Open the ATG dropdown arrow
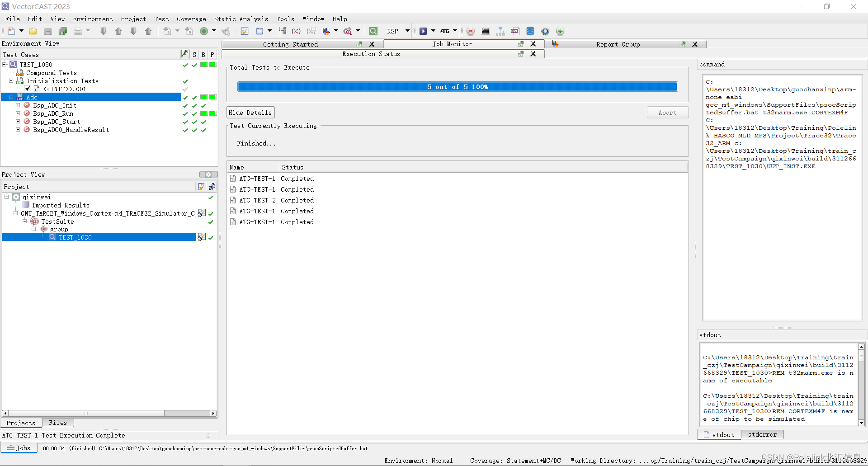 pyautogui.click(x=455, y=31)
